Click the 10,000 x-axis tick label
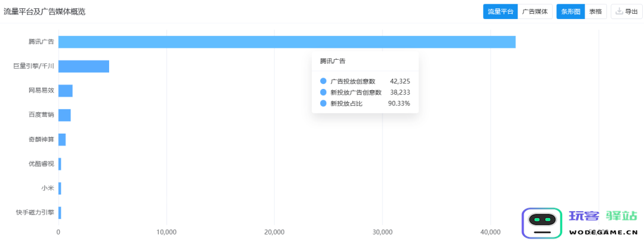The image size is (644, 241). [166, 233]
